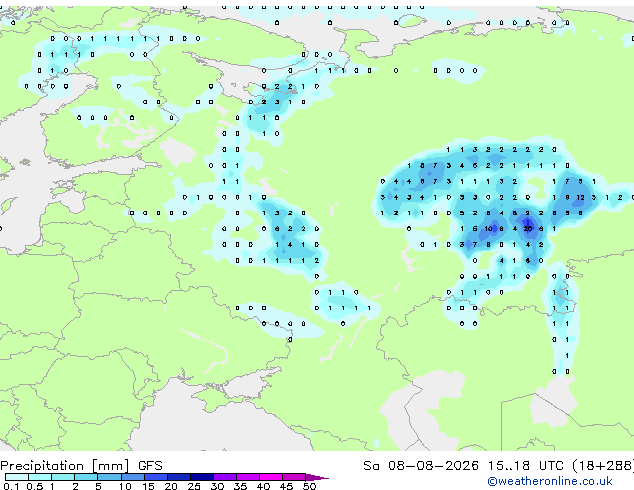This screenshot has width=634, height=490.
Task: Click the 10 to 15 mm legend swatch
Action: pos(132,477)
